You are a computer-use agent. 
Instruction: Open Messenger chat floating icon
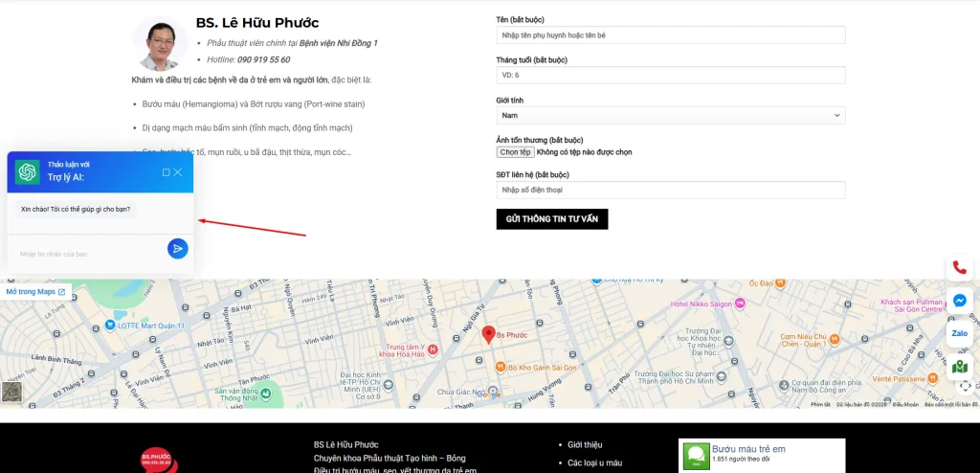click(x=959, y=301)
